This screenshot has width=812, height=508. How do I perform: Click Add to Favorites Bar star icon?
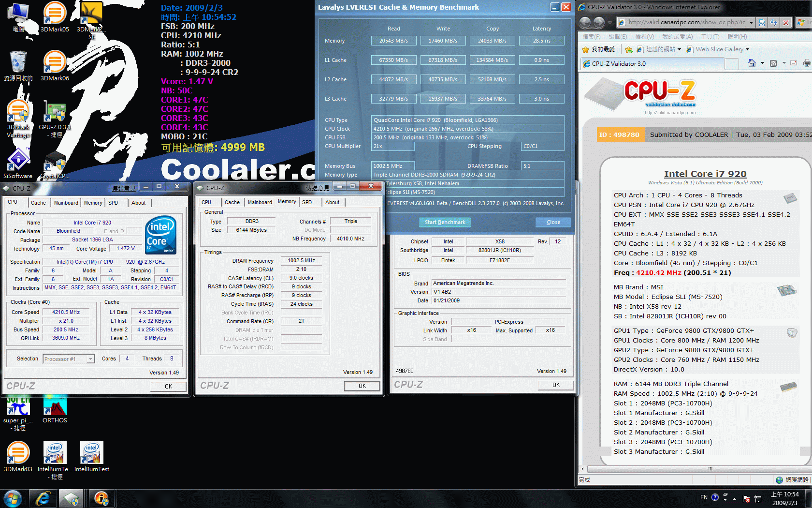click(x=628, y=49)
